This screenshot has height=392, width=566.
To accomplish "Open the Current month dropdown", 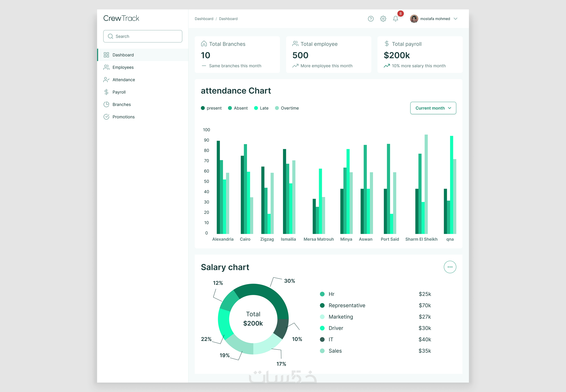I will [433, 108].
